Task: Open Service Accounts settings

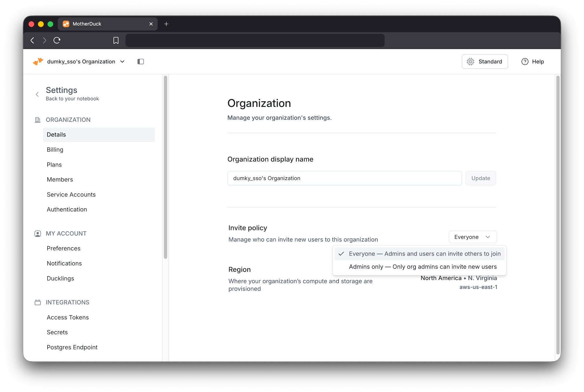Action: coord(99,195)
